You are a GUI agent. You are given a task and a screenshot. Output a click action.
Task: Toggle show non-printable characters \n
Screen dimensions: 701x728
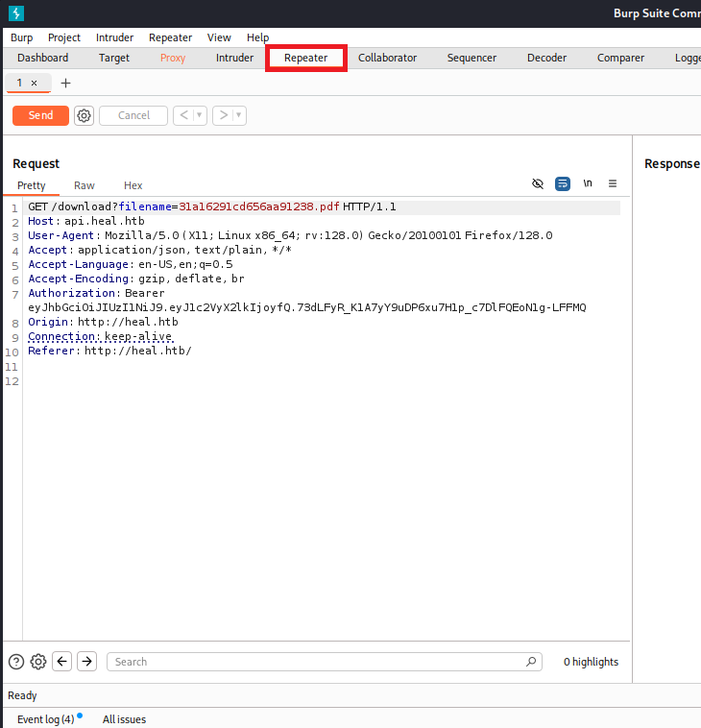pyautogui.click(x=588, y=183)
